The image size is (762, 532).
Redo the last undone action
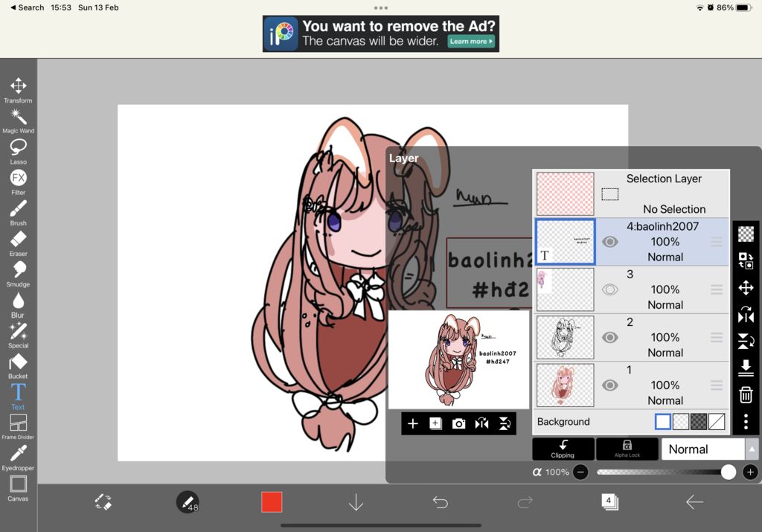tap(525, 502)
